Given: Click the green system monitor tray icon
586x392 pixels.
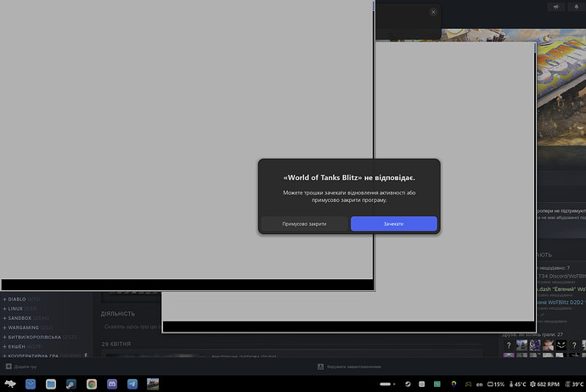Looking at the screenshot, I should pos(437,384).
